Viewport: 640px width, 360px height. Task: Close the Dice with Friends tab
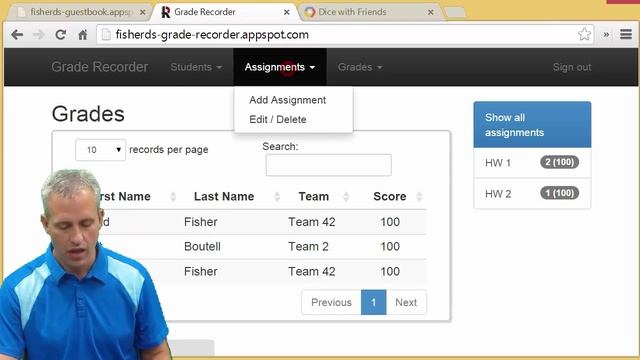[430, 12]
